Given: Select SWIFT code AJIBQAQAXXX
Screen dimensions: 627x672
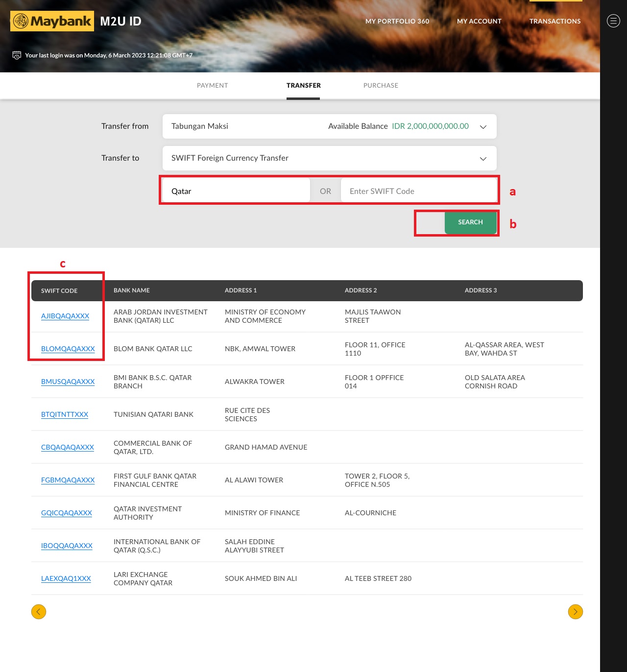Looking at the screenshot, I should pos(65,316).
